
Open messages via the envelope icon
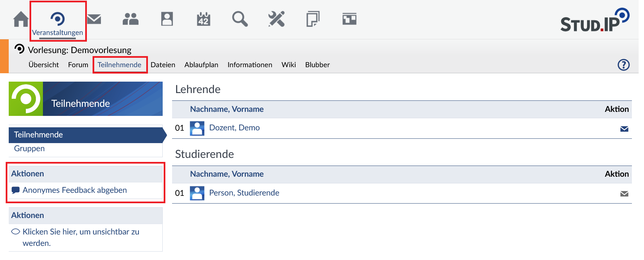pyautogui.click(x=94, y=19)
